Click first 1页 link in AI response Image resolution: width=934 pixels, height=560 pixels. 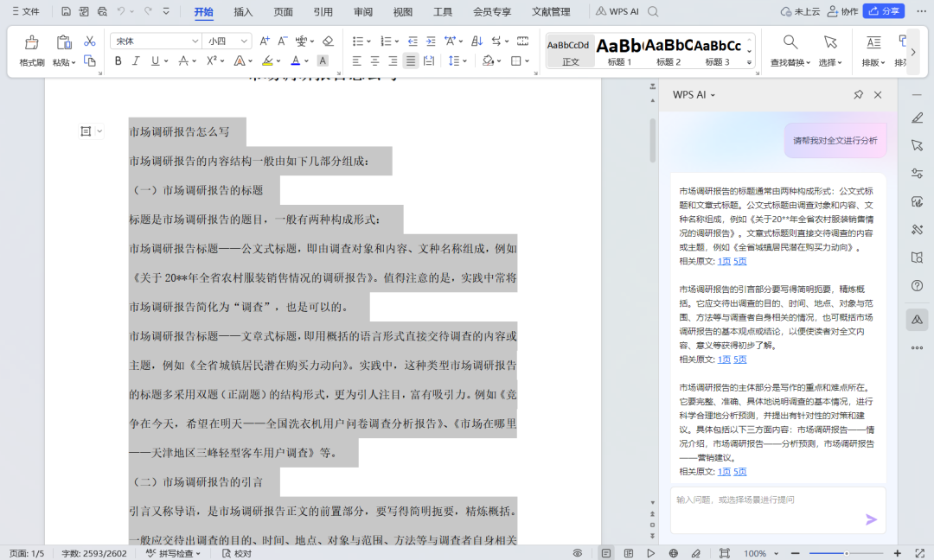tap(724, 261)
